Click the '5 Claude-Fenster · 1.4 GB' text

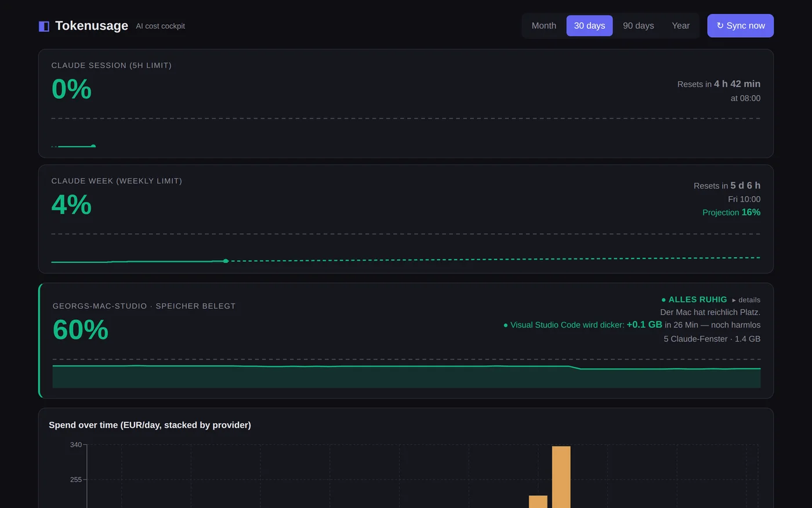[x=712, y=339]
